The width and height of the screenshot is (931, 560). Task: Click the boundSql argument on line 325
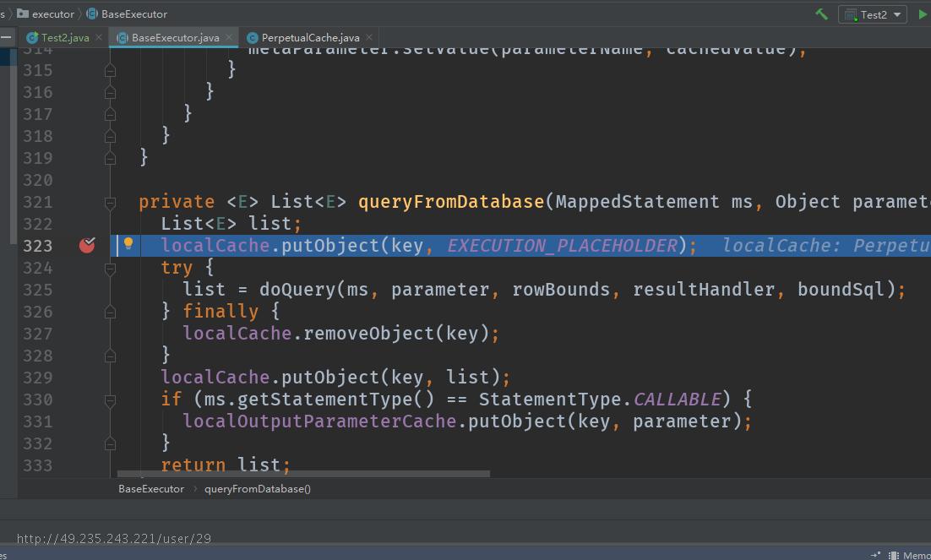click(841, 289)
